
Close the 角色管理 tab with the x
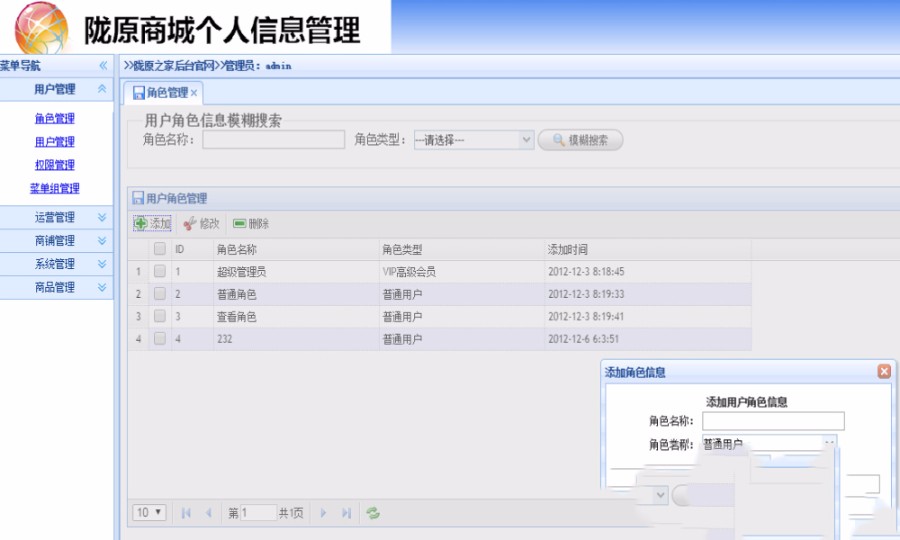pyautogui.click(x=194, y=93)
